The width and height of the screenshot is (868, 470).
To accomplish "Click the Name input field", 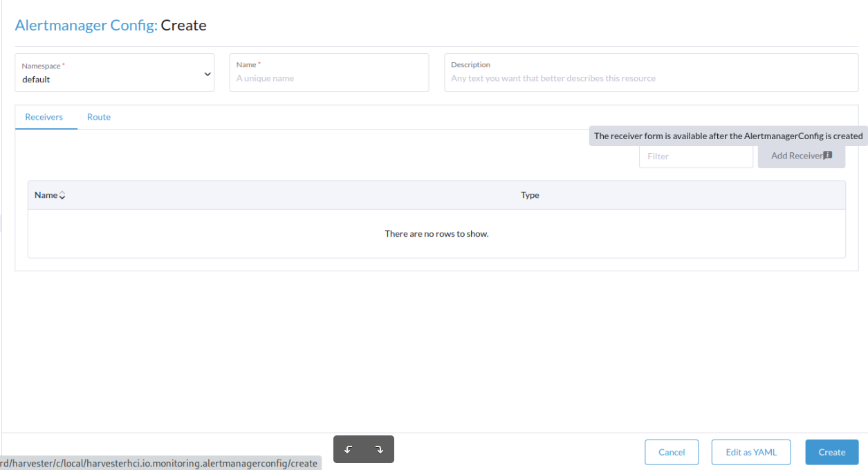I will click(329, 73).
